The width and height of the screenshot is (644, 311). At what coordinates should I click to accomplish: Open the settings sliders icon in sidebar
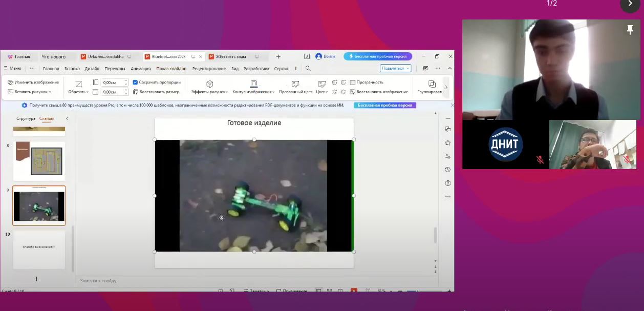448,156
